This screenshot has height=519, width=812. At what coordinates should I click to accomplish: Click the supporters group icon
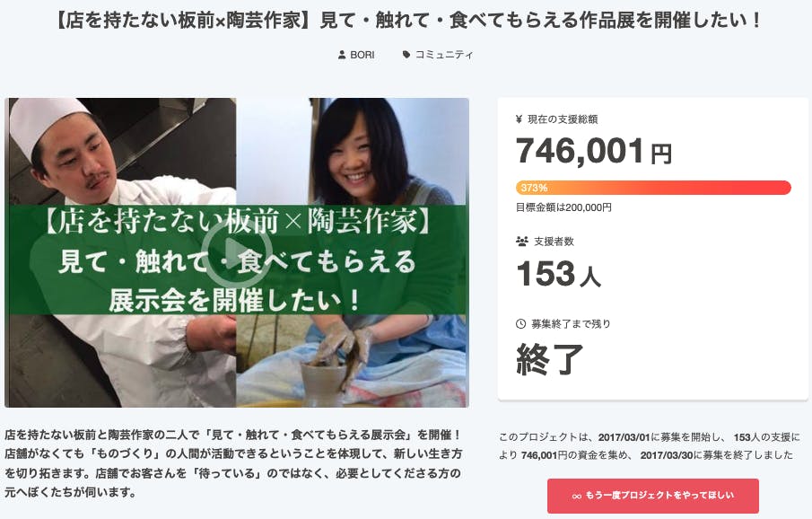[x=522, y=242]
